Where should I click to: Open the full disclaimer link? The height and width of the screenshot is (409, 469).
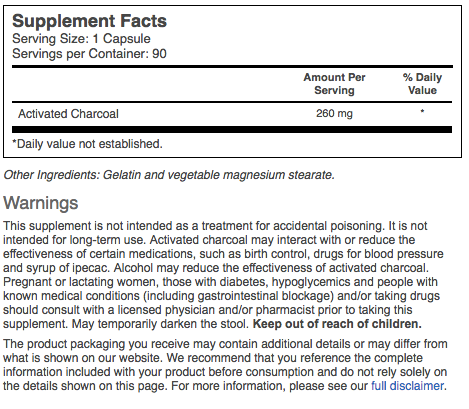point(408,386)
